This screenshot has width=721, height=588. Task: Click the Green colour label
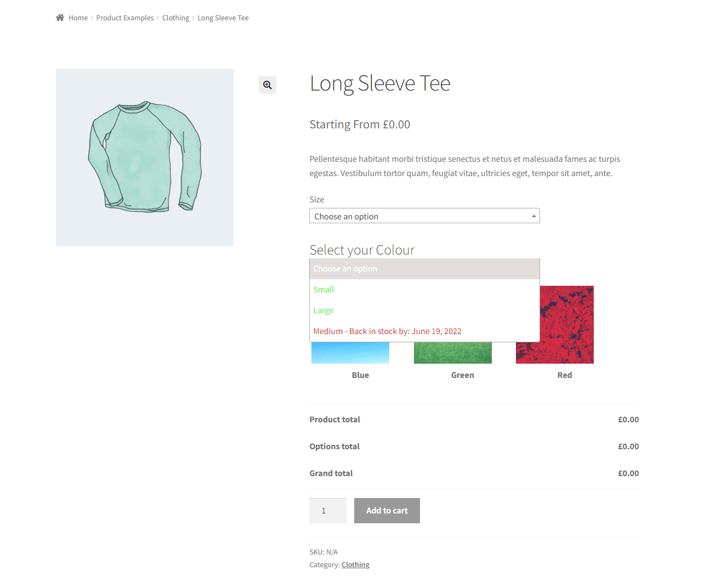coord(463,375)
